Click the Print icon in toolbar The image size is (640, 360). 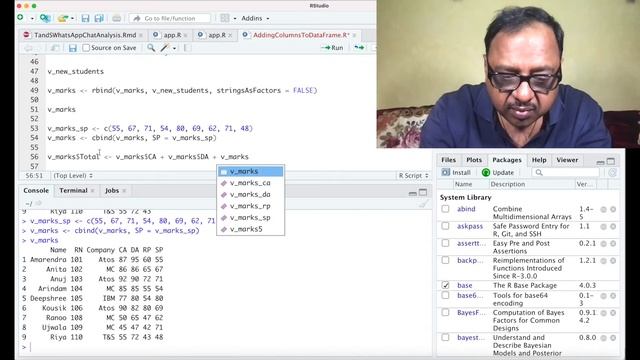[x=116, y=18]
